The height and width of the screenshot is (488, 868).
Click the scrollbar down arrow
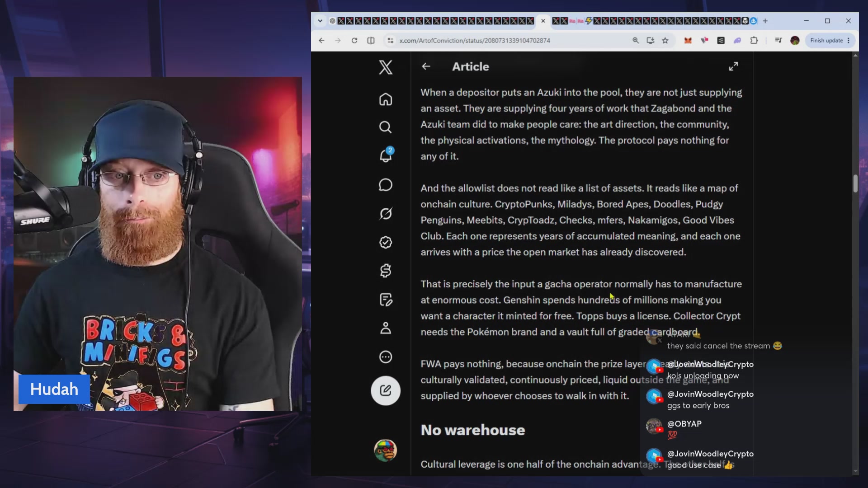[x=855, y=471]
